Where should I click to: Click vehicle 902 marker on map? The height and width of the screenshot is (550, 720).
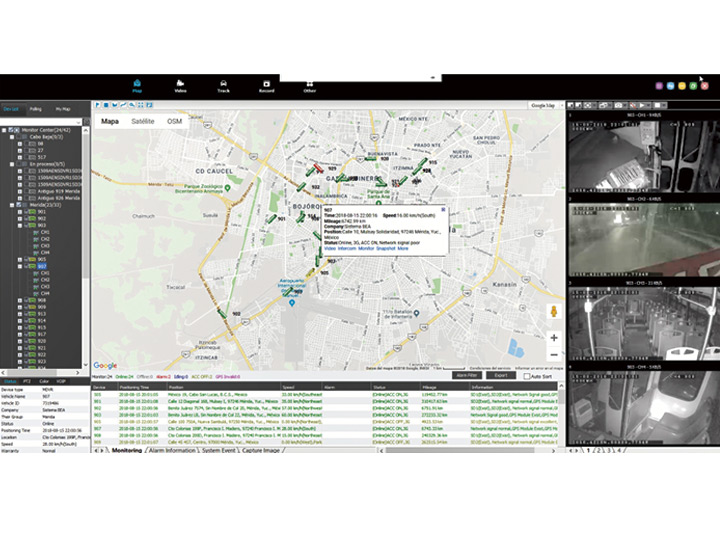(222, 314)
